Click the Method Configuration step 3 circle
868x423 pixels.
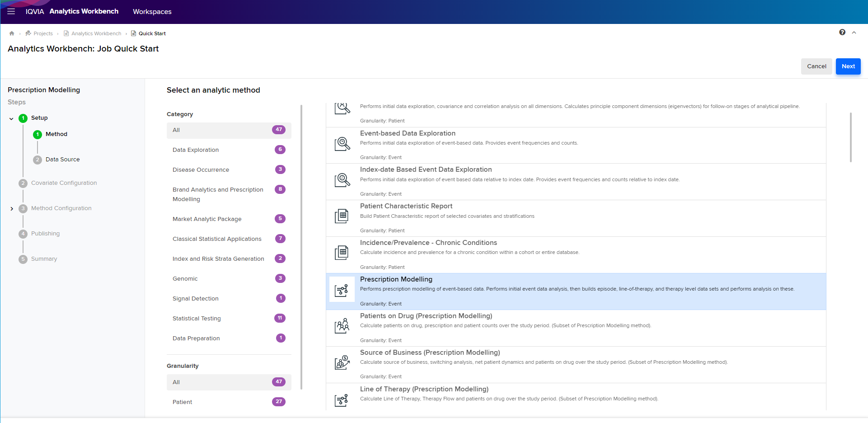point(23,209)
